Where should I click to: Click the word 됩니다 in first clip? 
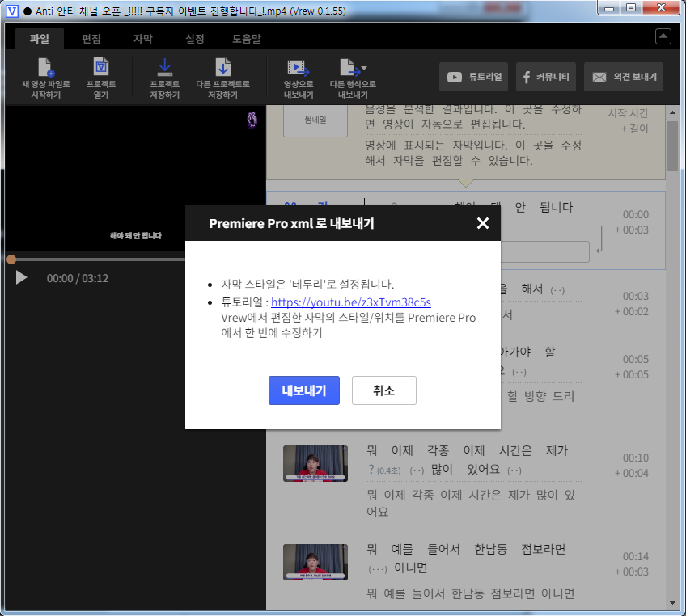tap(556, 207)
